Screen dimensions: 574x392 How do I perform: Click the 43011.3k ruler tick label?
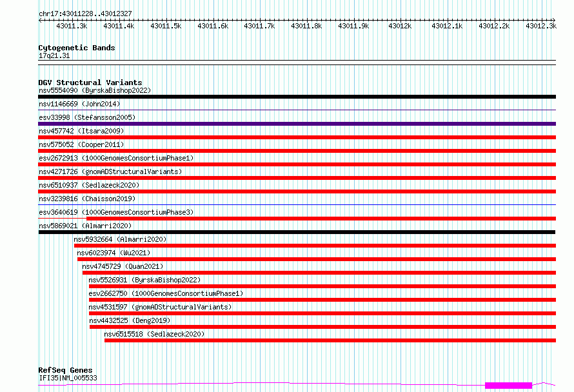tap(72, 26)
